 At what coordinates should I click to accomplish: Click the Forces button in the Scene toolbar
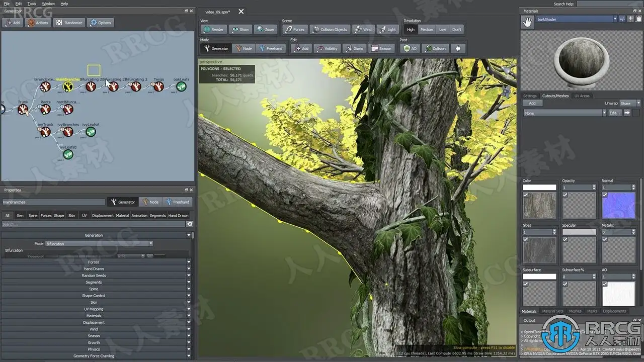point(294,29)
